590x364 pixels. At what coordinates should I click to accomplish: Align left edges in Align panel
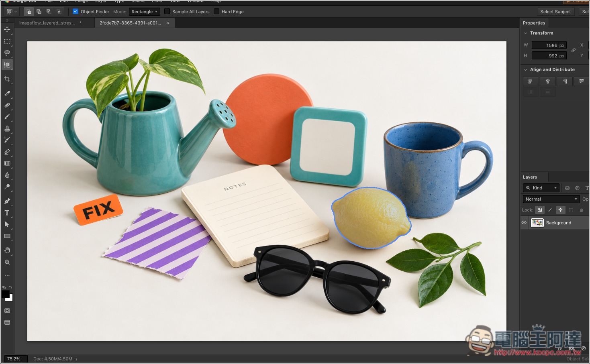pyautogui.click(x=531, y=81)
